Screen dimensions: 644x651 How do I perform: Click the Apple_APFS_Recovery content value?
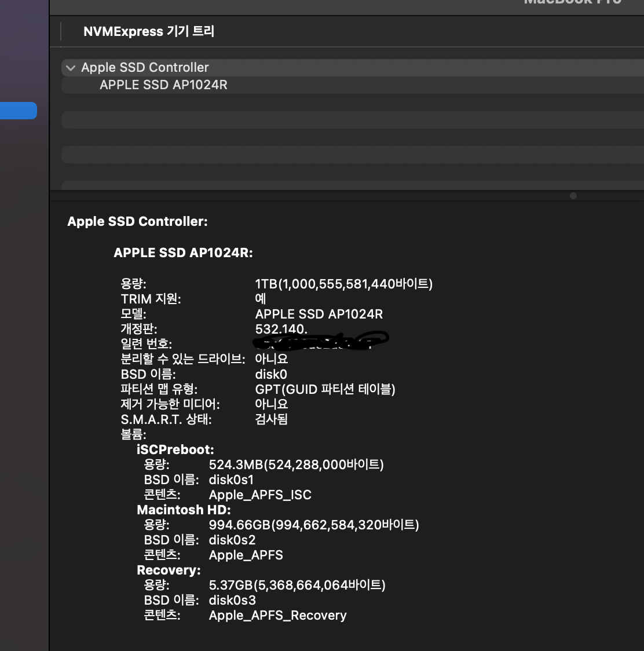[277, 615]
